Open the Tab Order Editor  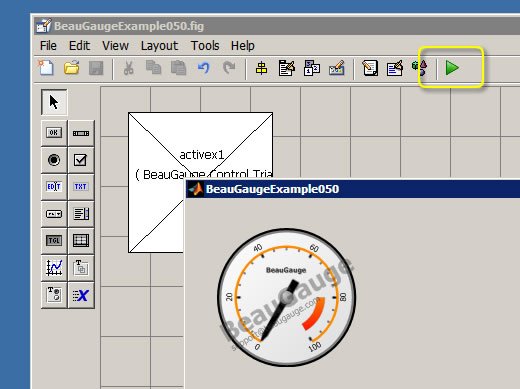pyautogui.click(x=312, y=68)
